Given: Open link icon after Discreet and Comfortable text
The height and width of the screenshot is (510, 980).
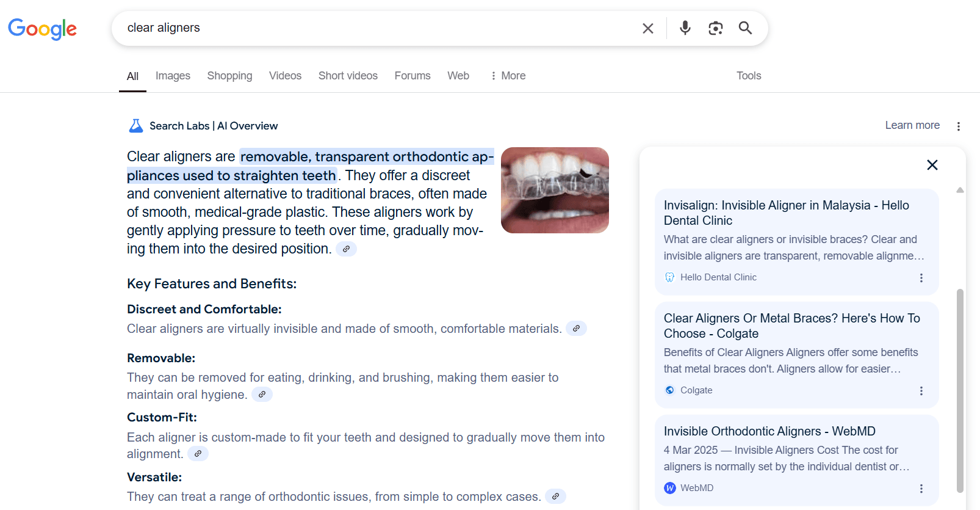Looking at the screenshot, I should tap(576, 329).
